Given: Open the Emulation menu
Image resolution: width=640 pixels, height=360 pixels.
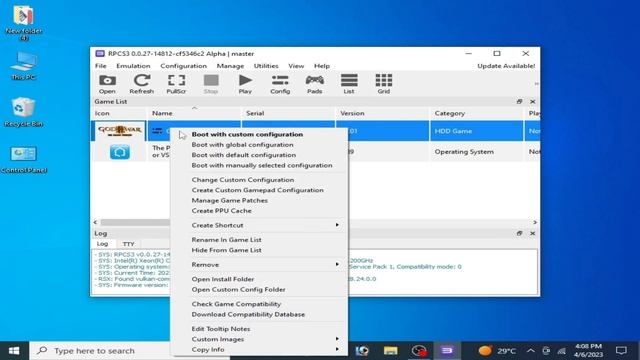Looking at the screenshot, I should click(133, 66).
